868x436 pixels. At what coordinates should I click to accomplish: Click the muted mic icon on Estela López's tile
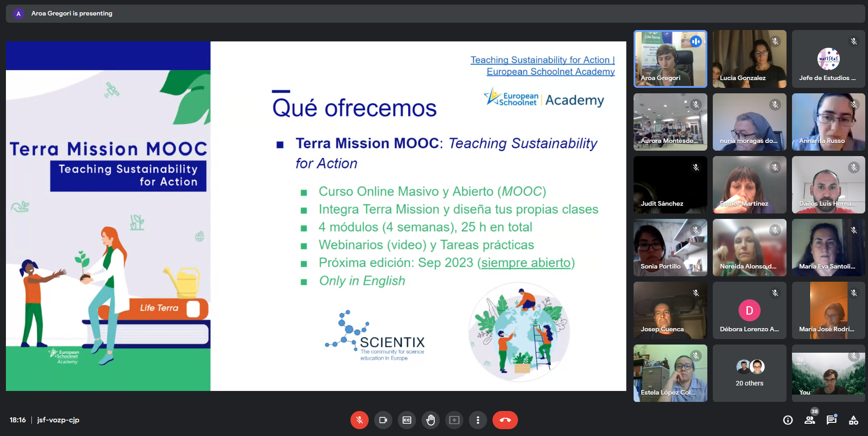pyautogui.click(x=695, y=356)
